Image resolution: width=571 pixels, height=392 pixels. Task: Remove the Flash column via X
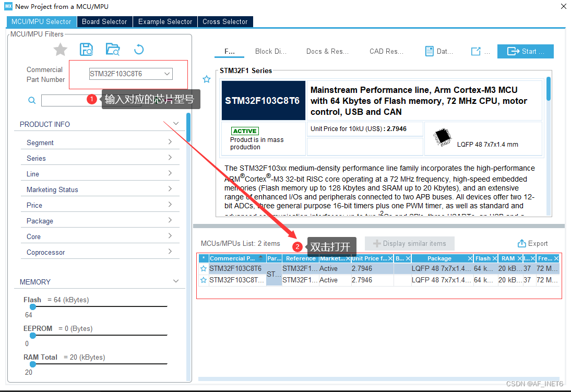point(494,258)
